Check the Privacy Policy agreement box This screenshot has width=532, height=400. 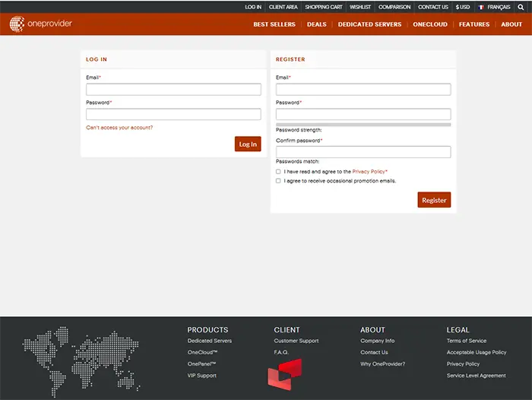click(278, 172)
